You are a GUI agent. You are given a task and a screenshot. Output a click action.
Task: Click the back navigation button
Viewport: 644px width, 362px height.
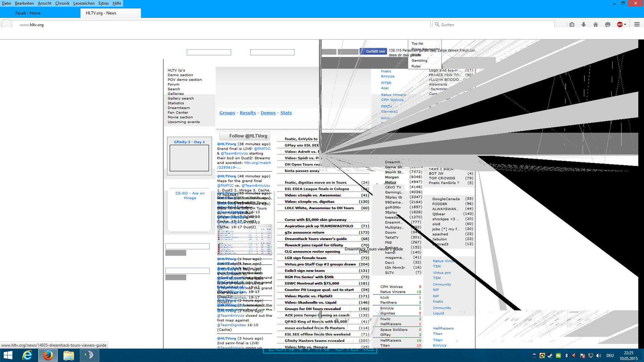tap(7, 24)
